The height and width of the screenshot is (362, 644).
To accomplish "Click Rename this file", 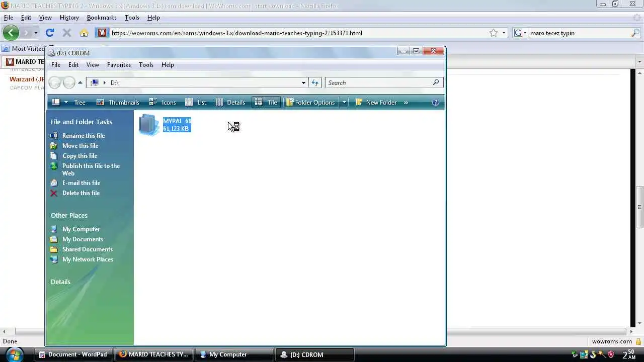I will point(84,136).
